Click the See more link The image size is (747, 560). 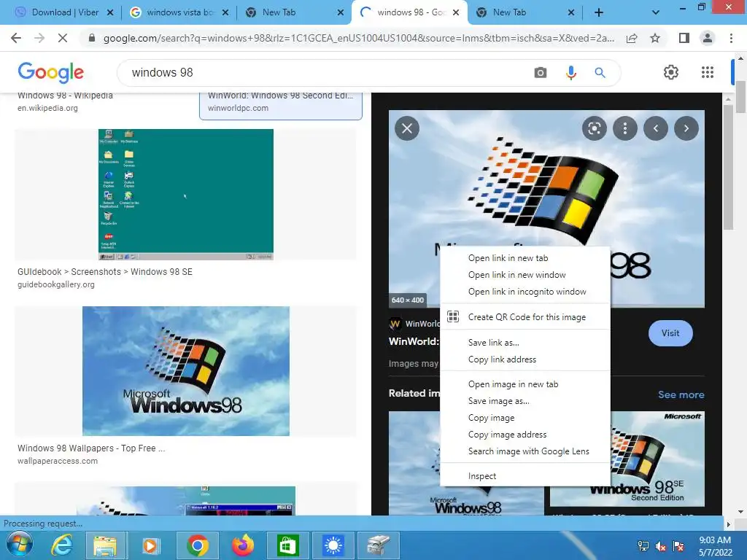pos(681,394)
